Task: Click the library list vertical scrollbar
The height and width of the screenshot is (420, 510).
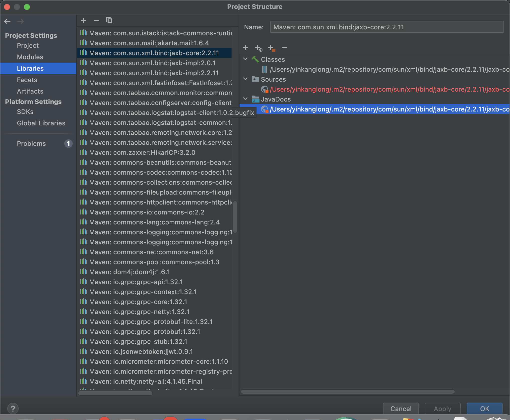Action: 235,216
